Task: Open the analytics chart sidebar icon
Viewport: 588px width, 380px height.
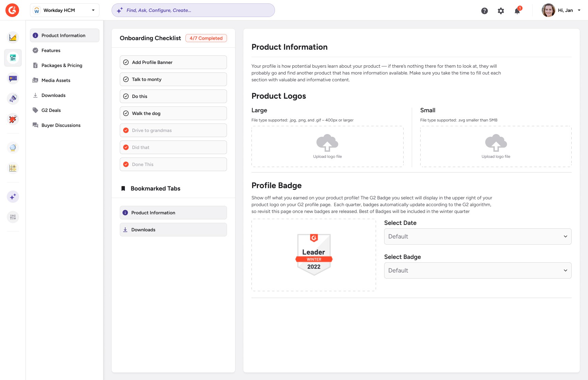Action: click(x=13, y=37)
